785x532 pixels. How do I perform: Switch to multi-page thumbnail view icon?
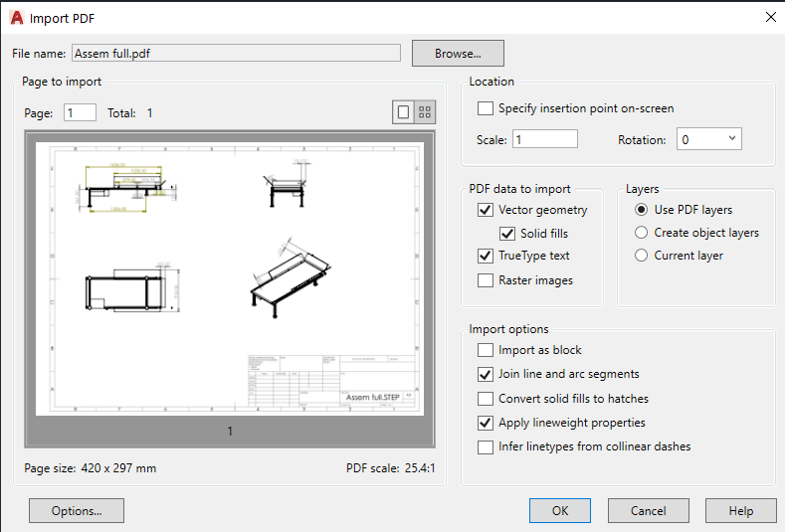425,112
